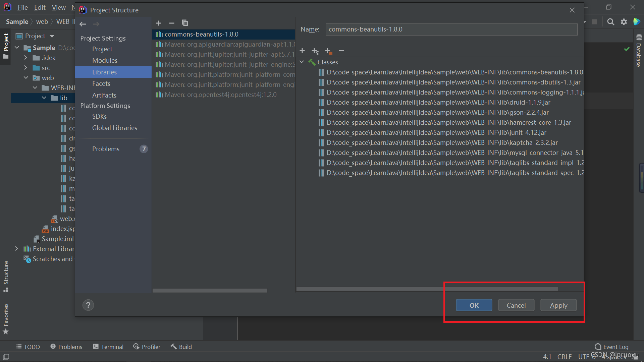Image resolution: width=644 pixels, height=362 pixels.
Task: Collapse the lib folder
Action: pos(44,98)
